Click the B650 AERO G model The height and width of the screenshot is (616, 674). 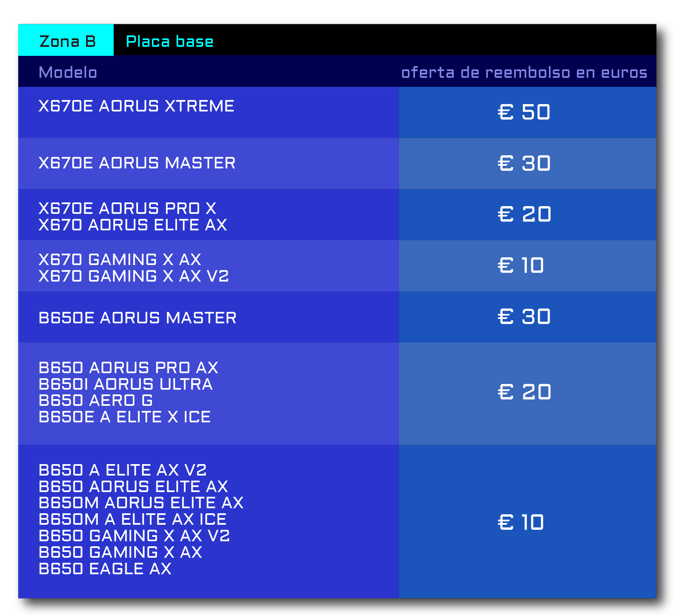pyautogui.click(x=96, y=400)
